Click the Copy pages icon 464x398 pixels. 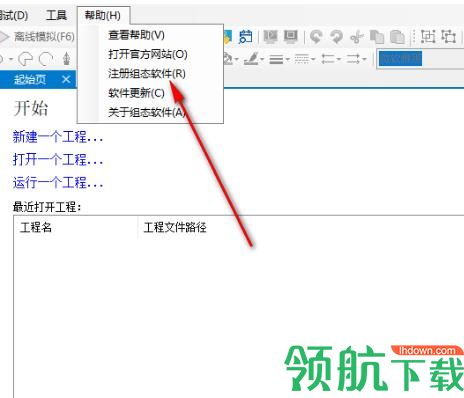(x=377, y=37)
